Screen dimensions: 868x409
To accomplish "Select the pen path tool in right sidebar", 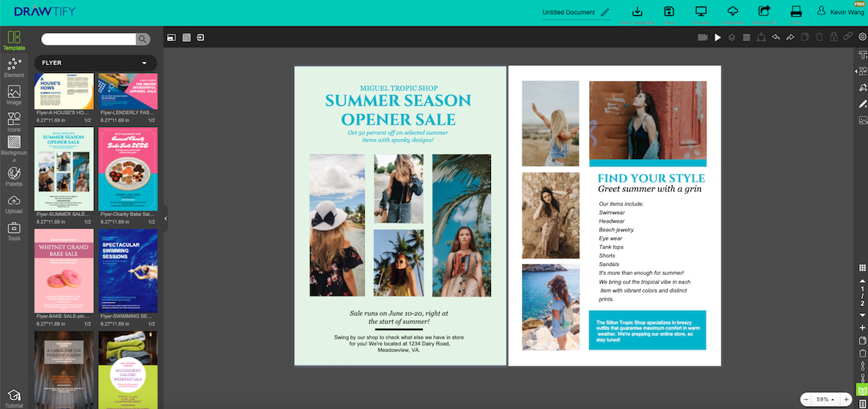I will click(862, 88).
